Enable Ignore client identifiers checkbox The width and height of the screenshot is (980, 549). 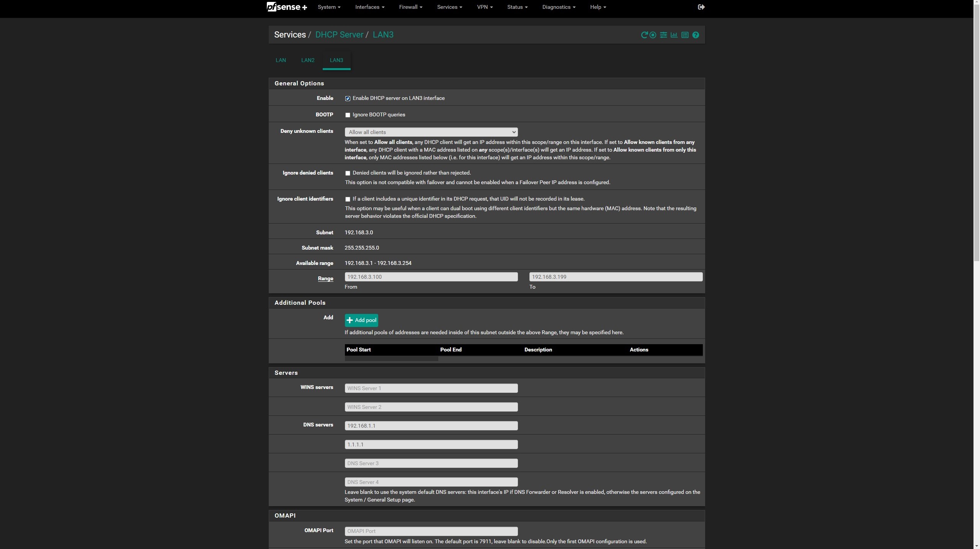pyautogui.click(x=348, y=199)
